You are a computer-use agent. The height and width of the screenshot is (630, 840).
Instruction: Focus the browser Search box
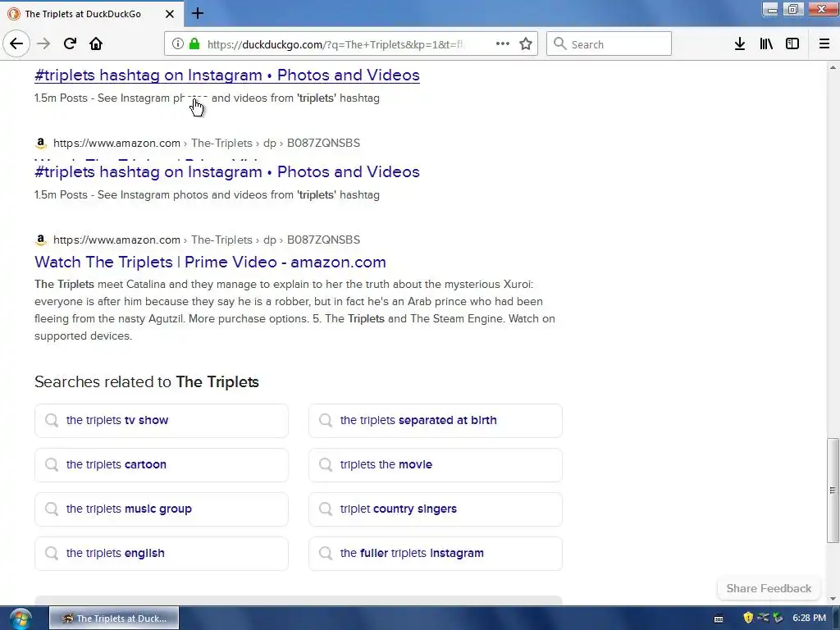609,44
